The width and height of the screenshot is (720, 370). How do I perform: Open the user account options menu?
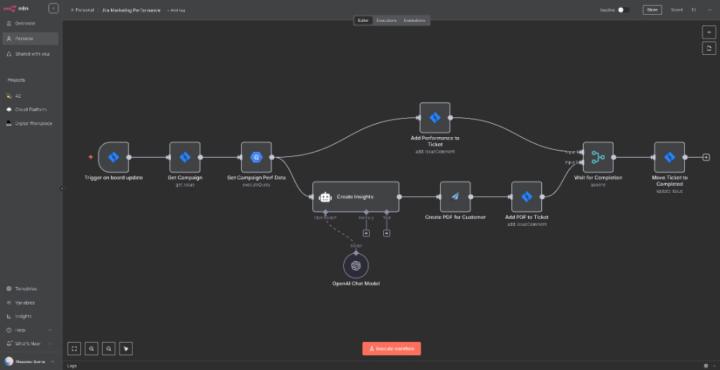[x=52, y=362]
